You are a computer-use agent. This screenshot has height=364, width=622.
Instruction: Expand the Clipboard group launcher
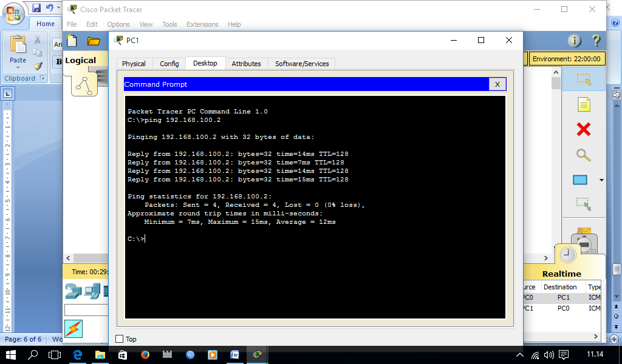(x=42, y=78)
